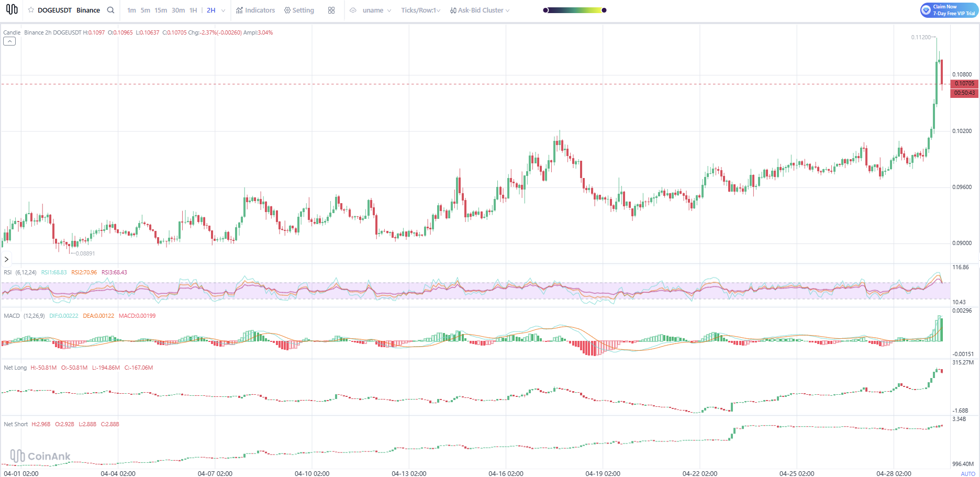Select the 30m interval

click(178, 10)
